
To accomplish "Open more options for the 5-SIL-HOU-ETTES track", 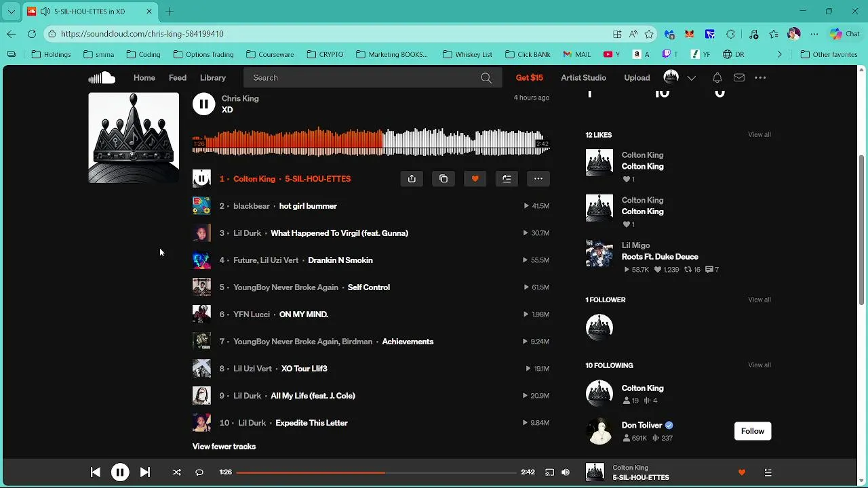I will pyautogui.click(x=538, y=179).
